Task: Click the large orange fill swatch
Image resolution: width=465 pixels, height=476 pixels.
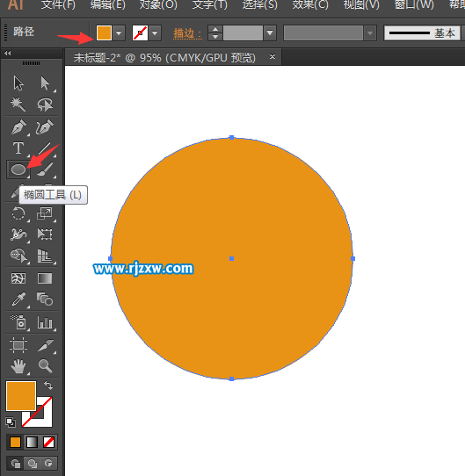Action: (21, 396)
